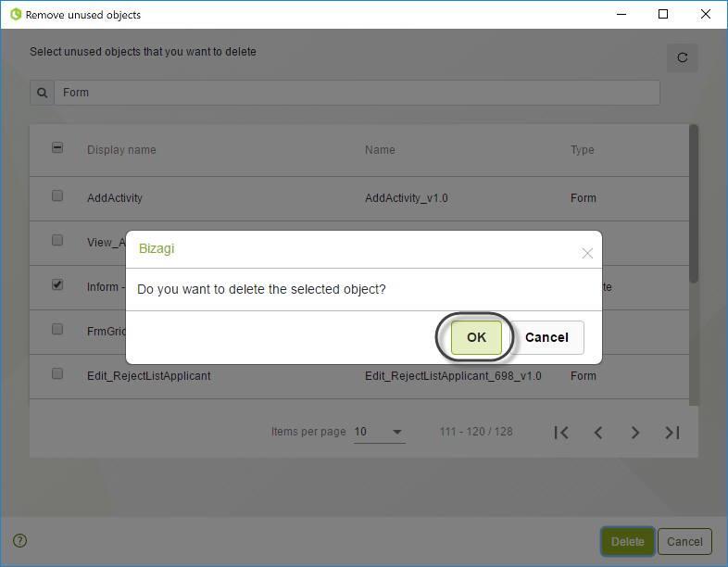Click the AddActivity display name
The image size is (728, 567).
pyautogui.click(x=115, y=198)
